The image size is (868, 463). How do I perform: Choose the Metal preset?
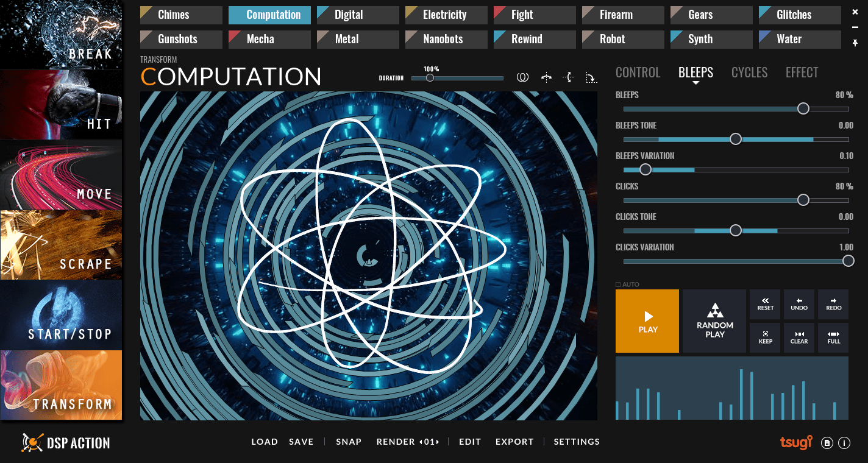(358, 39)
